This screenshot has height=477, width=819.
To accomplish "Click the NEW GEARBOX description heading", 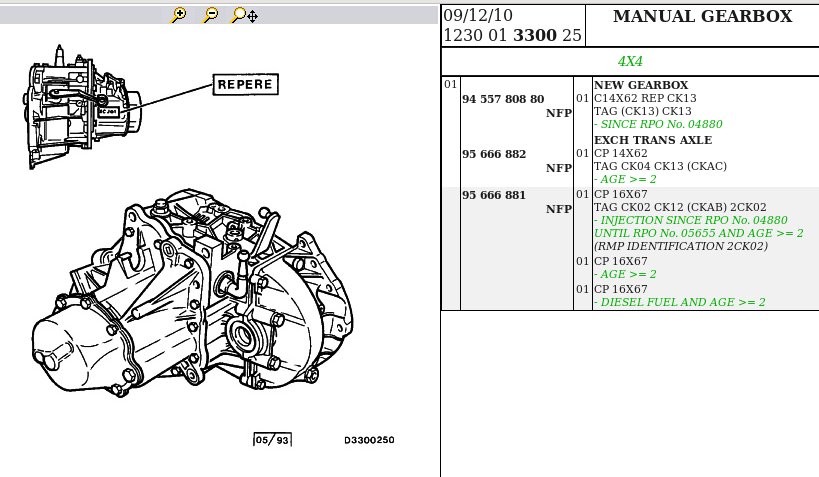I will (641, 85).
